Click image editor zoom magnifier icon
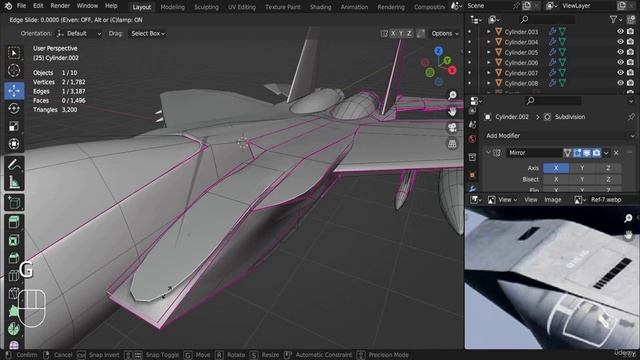The height and width of the screenshot is (360, 640). (628, 218)
